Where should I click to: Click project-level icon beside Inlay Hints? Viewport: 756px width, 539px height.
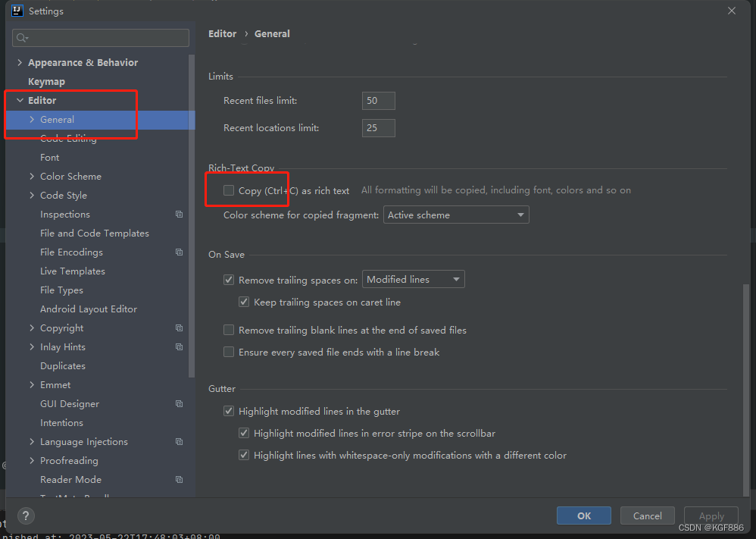tap(179, 347)
